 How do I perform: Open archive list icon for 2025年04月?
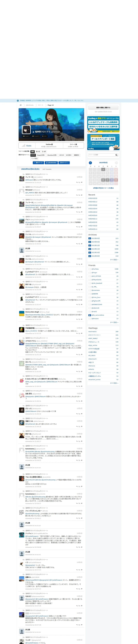(90, 242)
